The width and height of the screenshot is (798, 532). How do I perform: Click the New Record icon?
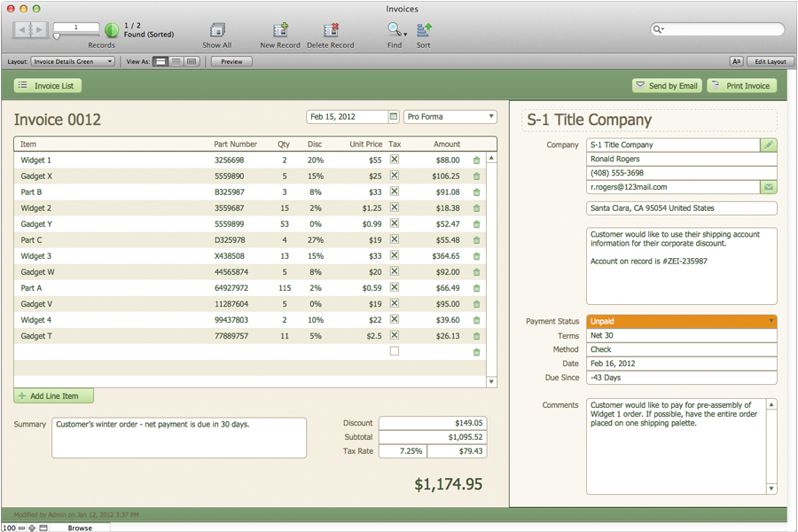pyautogui.click(x=280, y=31)
